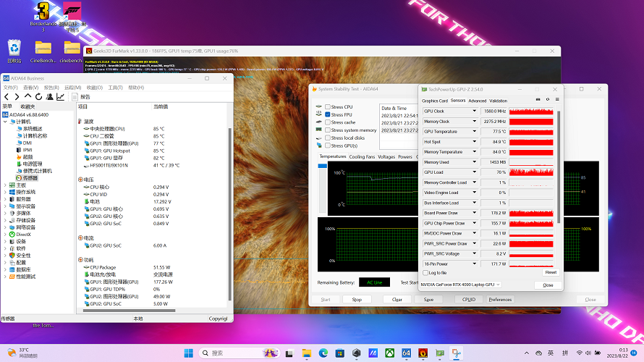Open GPU Clock sensor dropdown

point(475,111)
